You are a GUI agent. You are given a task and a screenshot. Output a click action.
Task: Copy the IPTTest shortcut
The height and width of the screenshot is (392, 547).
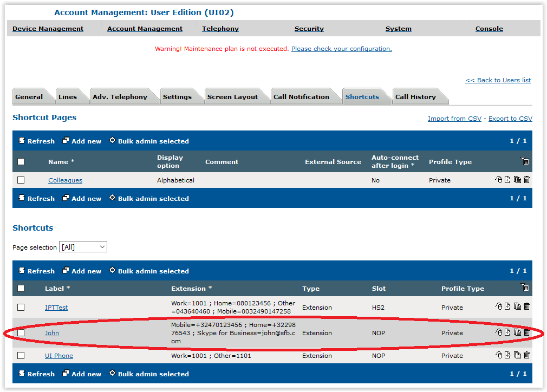coord(517,306)
